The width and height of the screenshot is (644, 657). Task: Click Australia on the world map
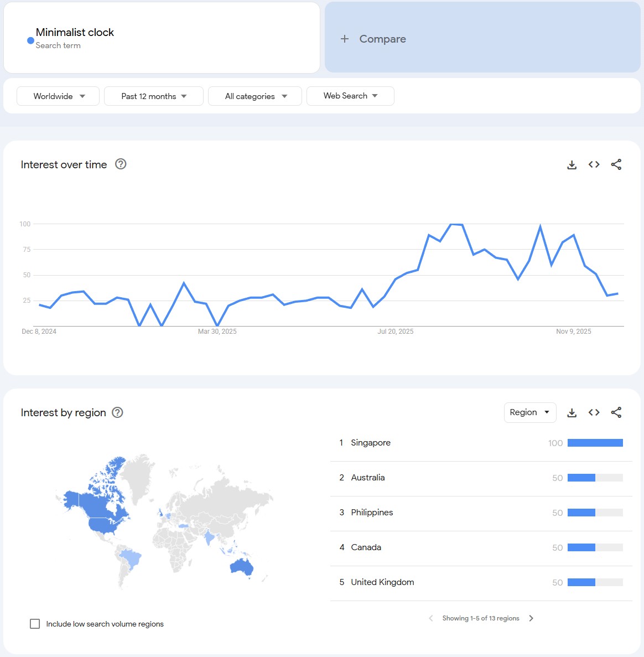click(x=241, y=567)
